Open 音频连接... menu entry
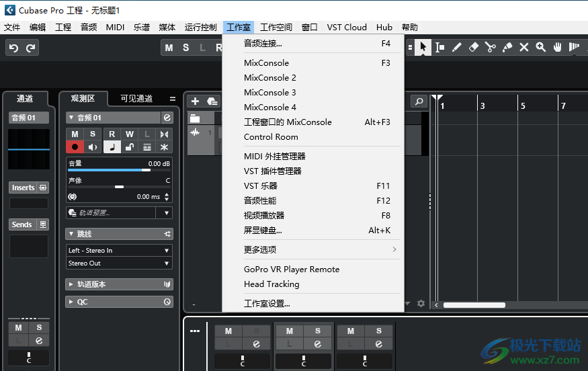The height and width of the screenshot is (371, 588). click(313, 44)
